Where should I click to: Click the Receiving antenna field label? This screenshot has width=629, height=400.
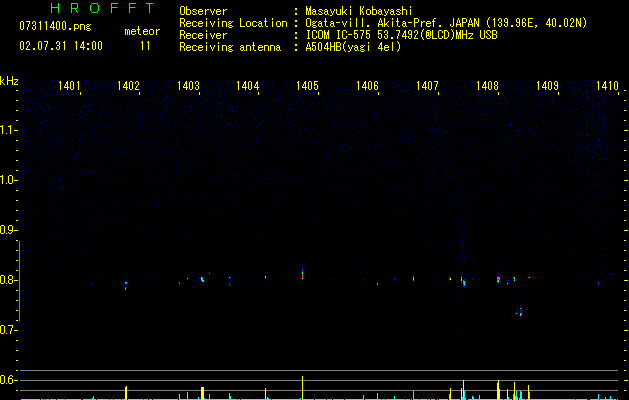point(230,47)
